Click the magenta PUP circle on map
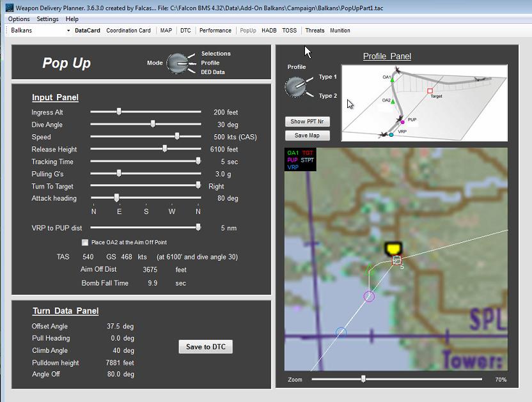 [369, 296]
